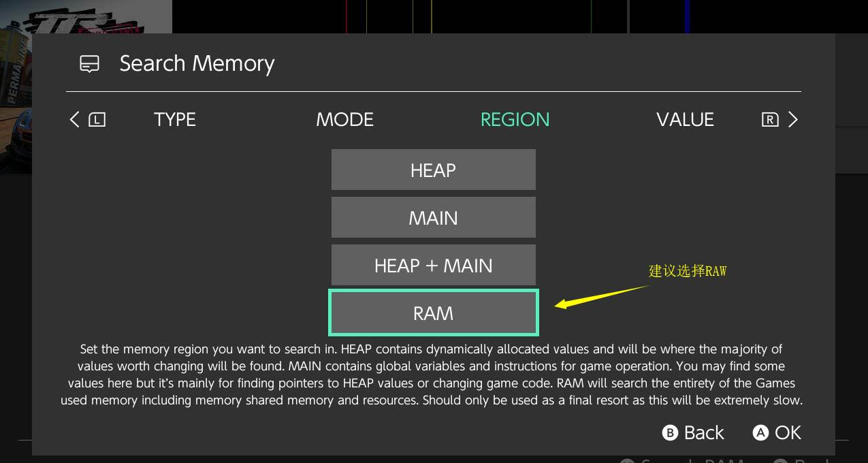
Task: Click the memory region description paragraph
Action: coord(432,374)
